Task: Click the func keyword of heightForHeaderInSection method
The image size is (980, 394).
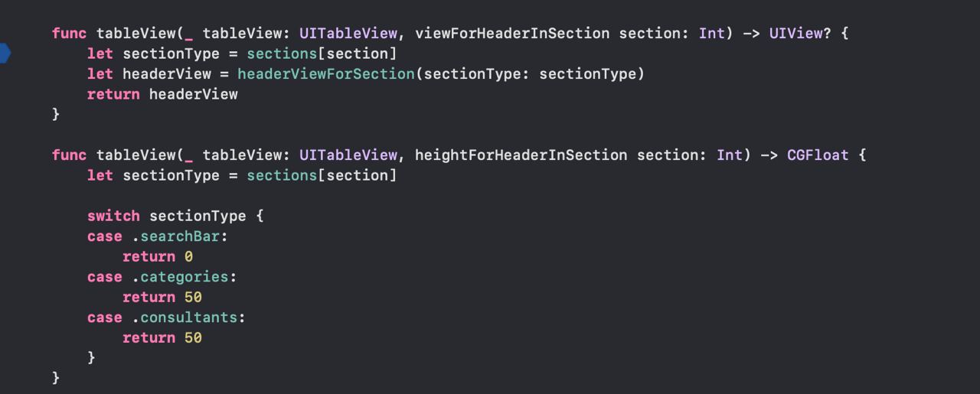Action: click(x=69, y=155)
